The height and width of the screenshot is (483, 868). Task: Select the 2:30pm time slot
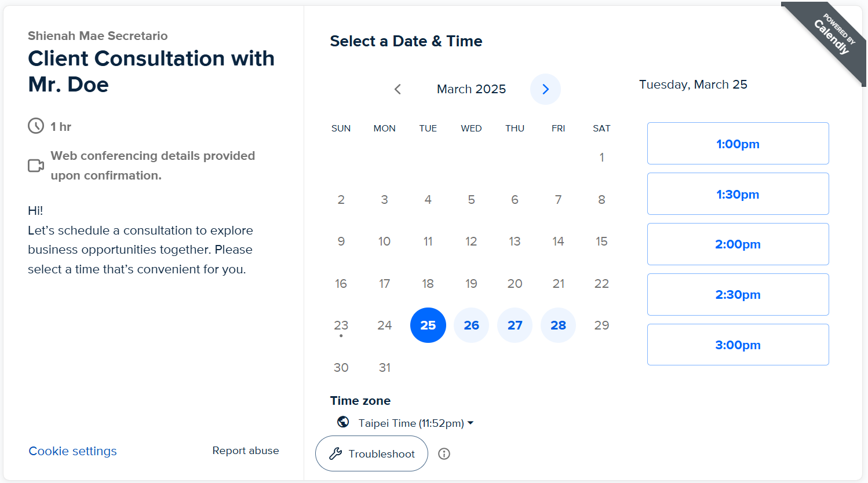click(738, 295)
